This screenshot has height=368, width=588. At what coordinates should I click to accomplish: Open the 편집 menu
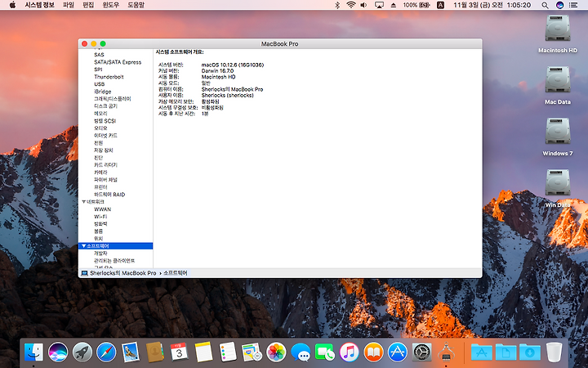[88, 5]
